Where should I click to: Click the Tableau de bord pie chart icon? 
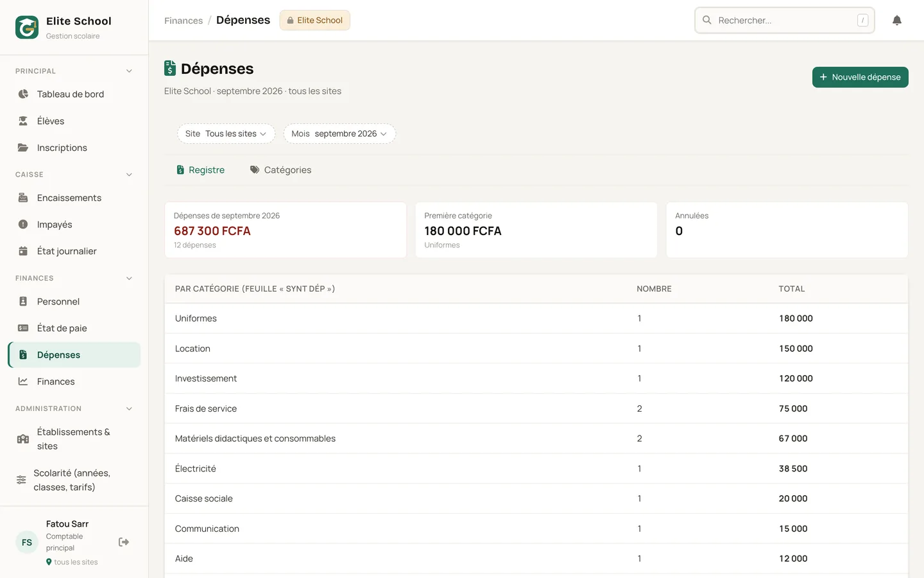tap(23, 94)
